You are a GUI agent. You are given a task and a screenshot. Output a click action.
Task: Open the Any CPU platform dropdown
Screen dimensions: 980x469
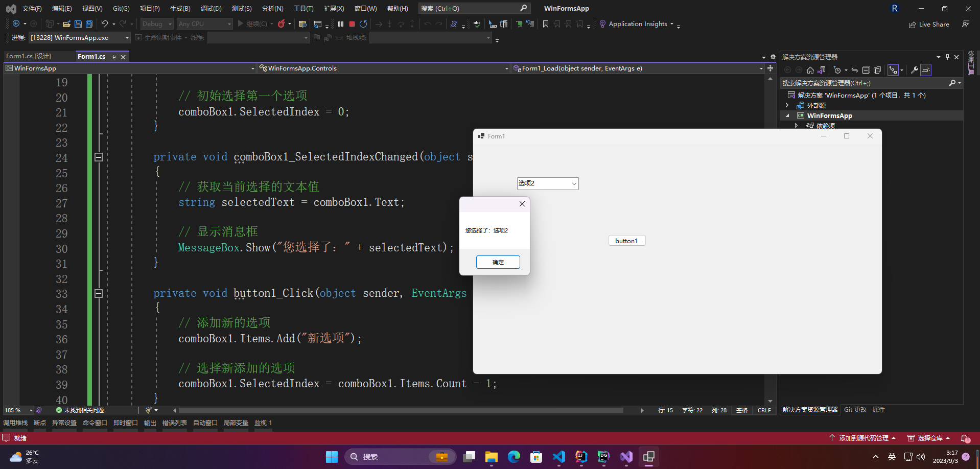205,24
